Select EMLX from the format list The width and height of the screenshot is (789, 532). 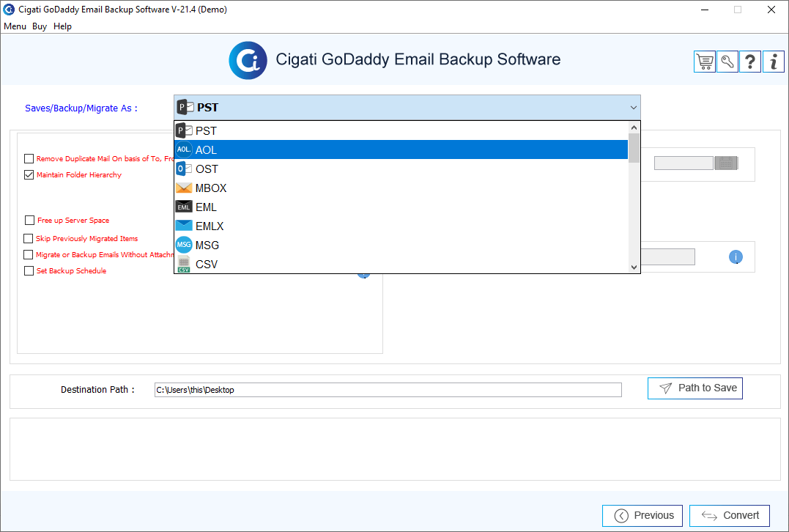click(401, 226)
